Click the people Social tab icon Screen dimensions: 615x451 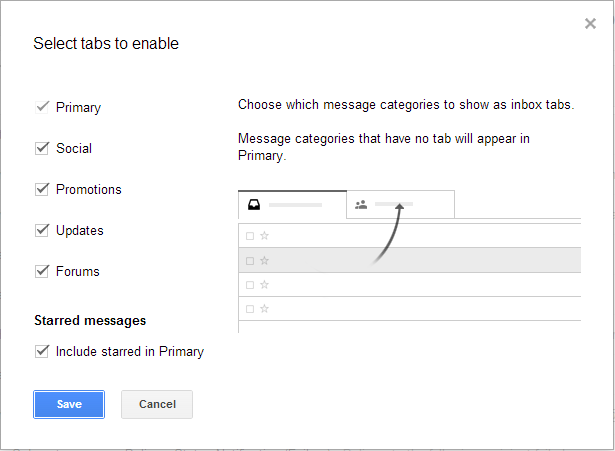(361, 205)
